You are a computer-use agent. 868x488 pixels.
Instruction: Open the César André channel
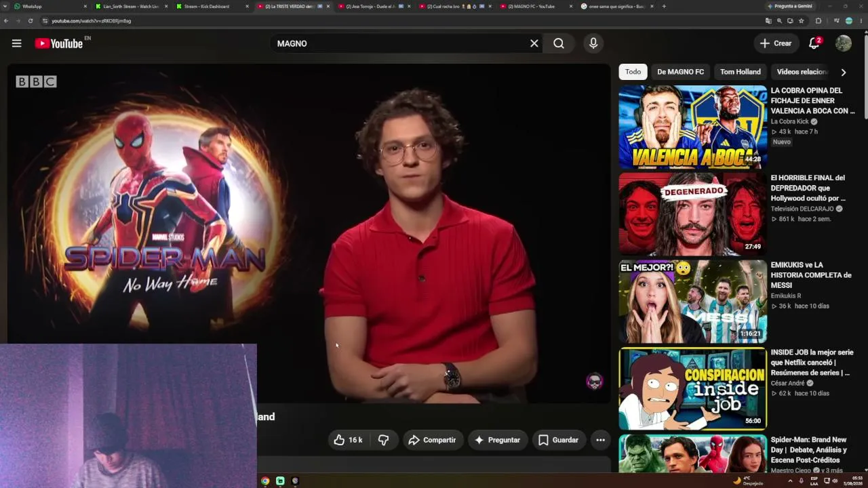pos(788,383)
